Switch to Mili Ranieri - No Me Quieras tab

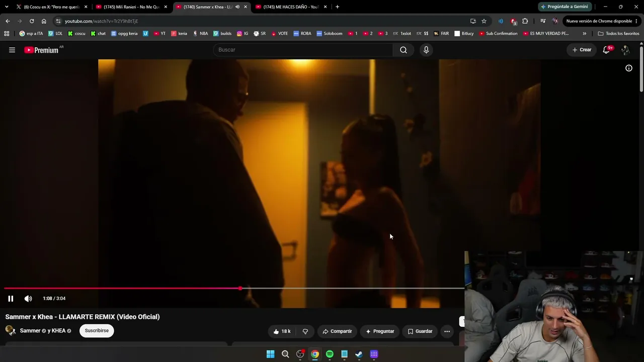pos(132,7)
